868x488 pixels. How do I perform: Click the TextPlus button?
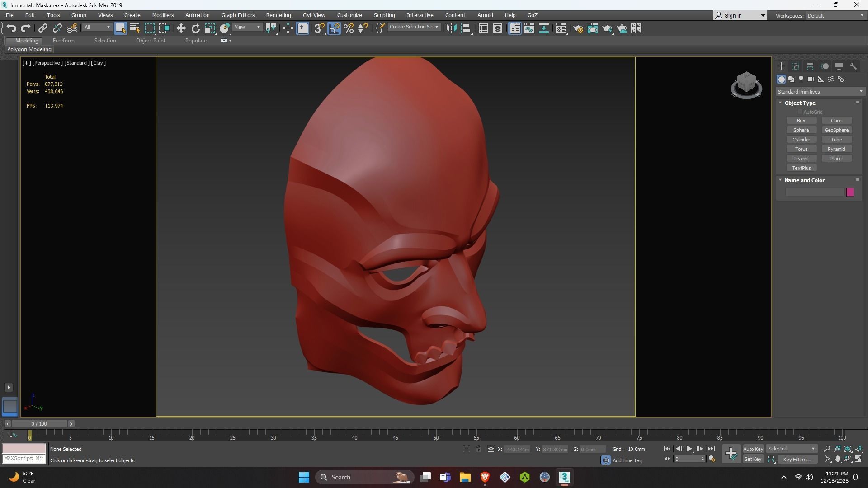pos(801,168)
